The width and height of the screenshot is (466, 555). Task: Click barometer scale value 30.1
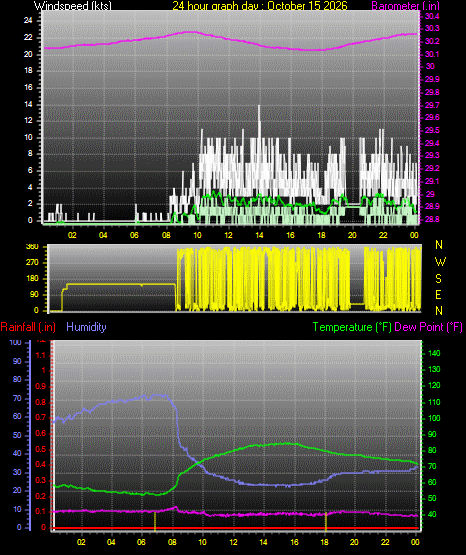pyautogui.click(x=432, y=54)
